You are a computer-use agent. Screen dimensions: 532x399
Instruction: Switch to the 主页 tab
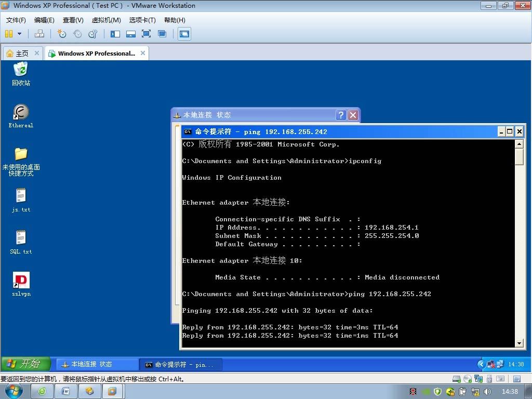(22, 54)
